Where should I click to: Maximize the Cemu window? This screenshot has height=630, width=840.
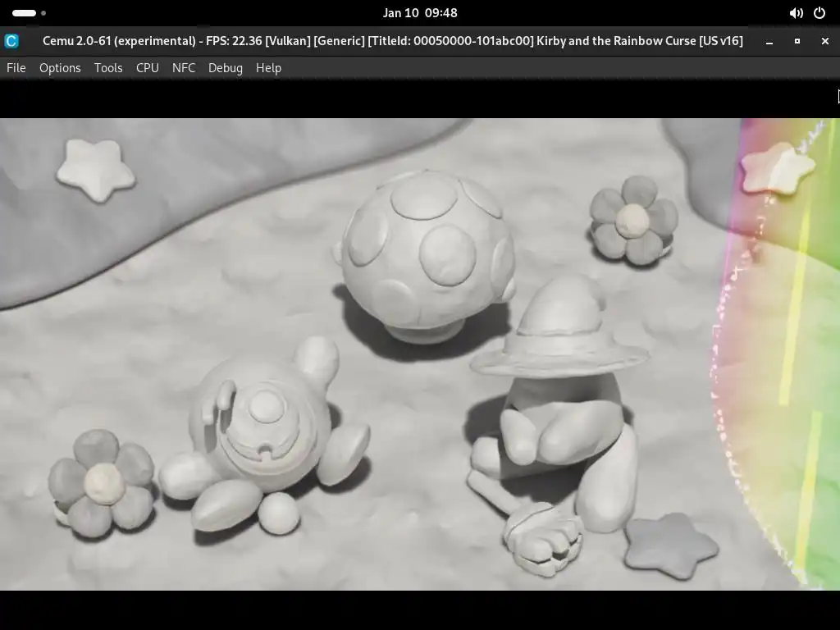pos(797,41)
